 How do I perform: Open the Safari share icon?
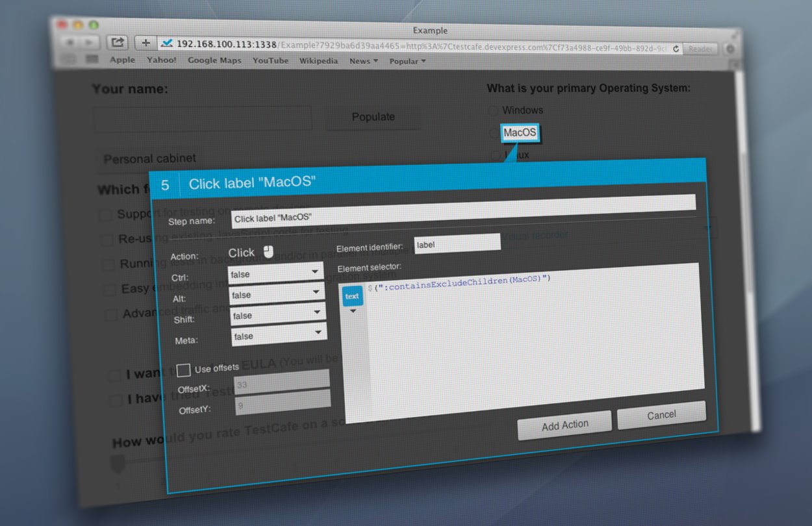tap(117, 42)
